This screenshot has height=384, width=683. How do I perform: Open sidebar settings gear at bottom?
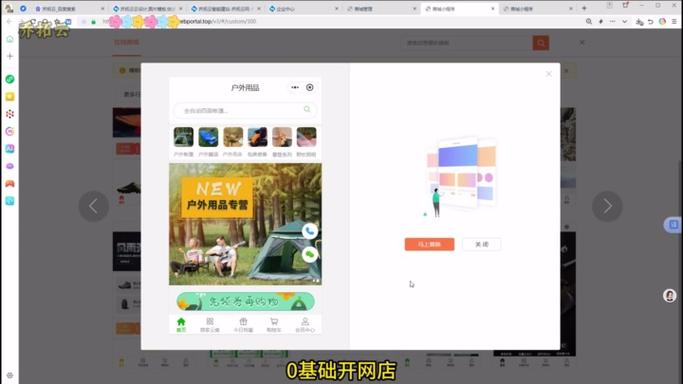10,375
